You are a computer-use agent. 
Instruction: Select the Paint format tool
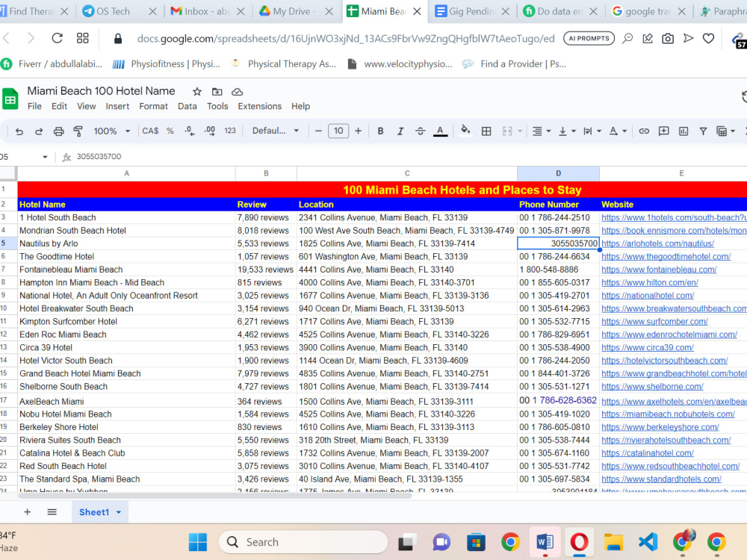[78, 131]
